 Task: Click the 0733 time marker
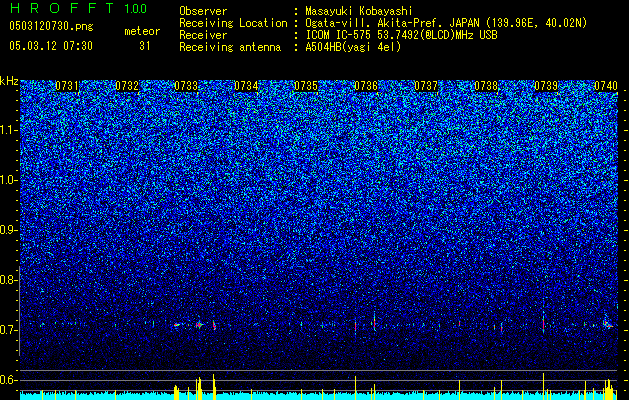[187, 86]
